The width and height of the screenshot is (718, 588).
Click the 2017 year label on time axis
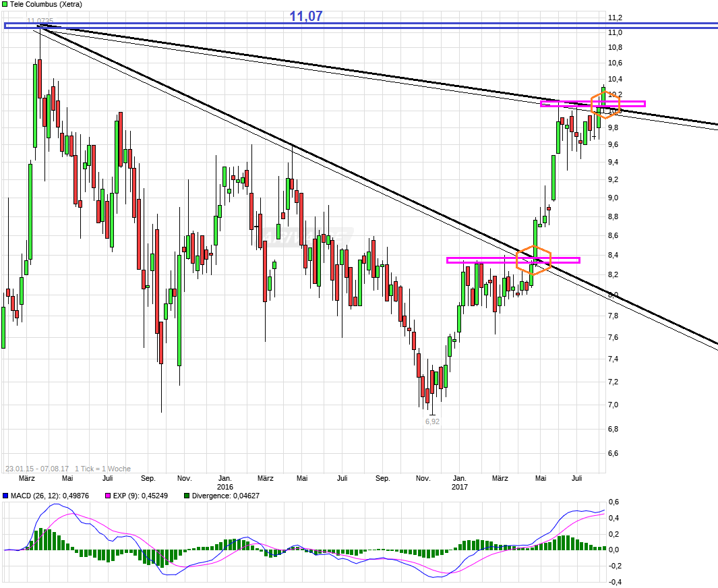tap(459, 487)
